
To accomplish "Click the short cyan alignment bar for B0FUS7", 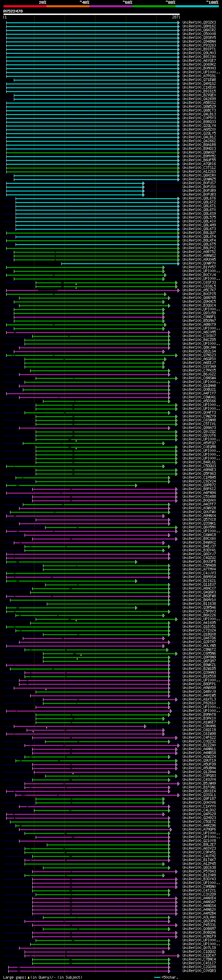I will point(75,183).
